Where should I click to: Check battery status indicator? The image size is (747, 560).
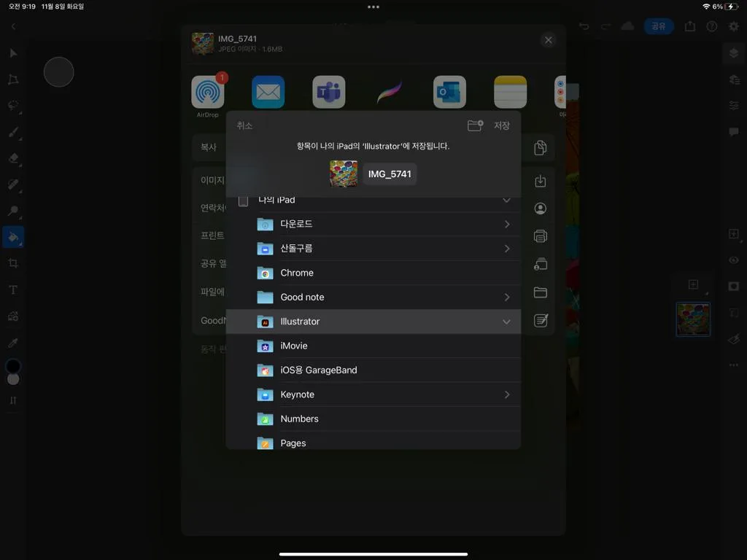click(731, 7)
